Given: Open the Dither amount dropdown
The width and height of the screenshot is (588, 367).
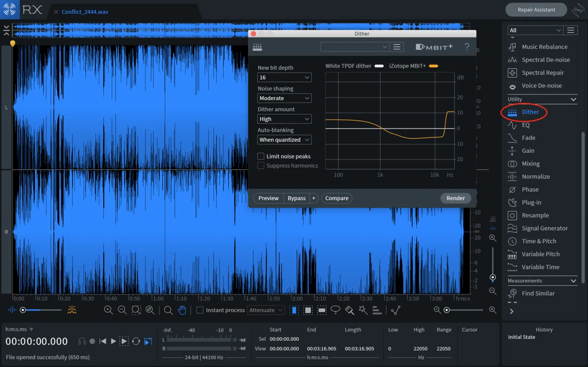Looking at the screenshot, I should click(284, 119).
